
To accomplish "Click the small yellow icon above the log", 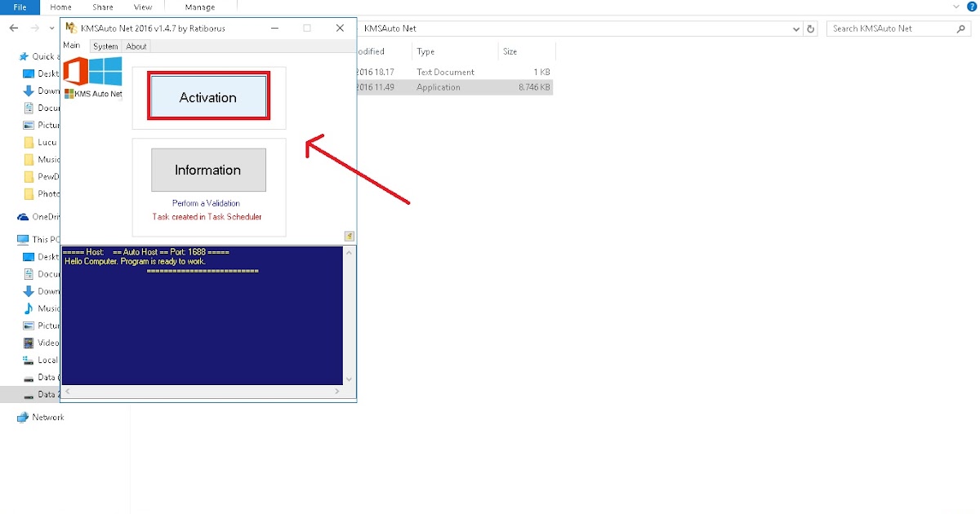I will coord(349,237).
